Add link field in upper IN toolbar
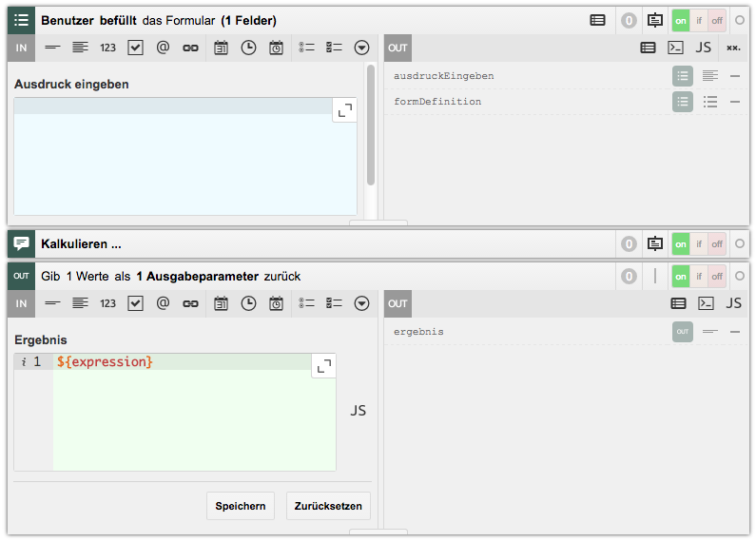 [x=190, y=48]
